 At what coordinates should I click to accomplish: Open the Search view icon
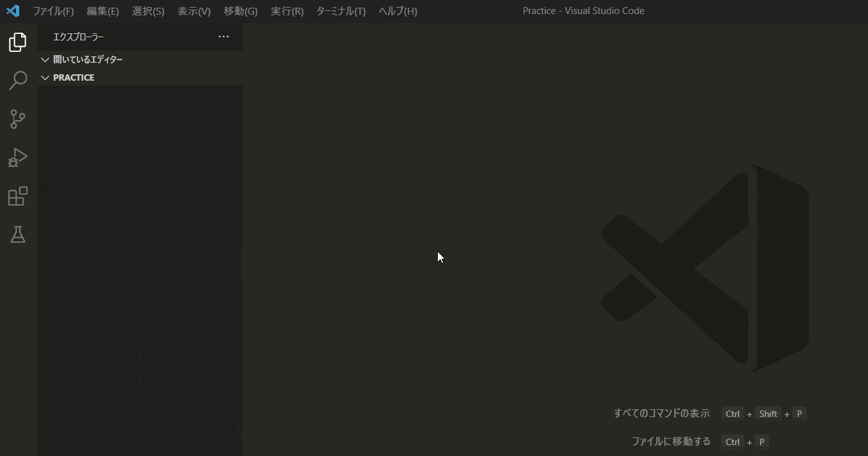pos(17,80)
